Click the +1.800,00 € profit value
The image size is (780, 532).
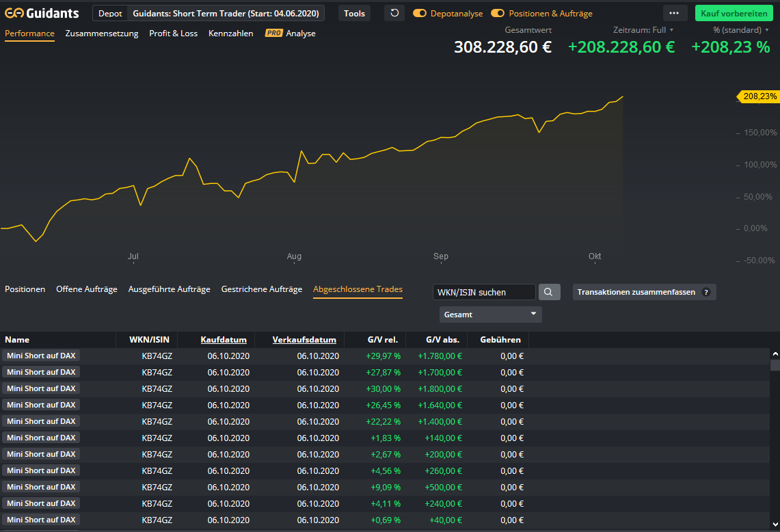point(440,389)
